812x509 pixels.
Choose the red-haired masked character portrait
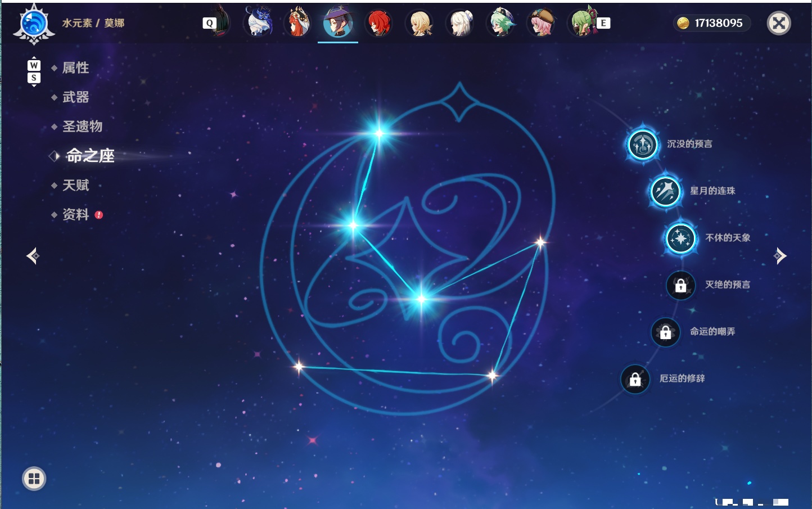(x=297, y=22)
